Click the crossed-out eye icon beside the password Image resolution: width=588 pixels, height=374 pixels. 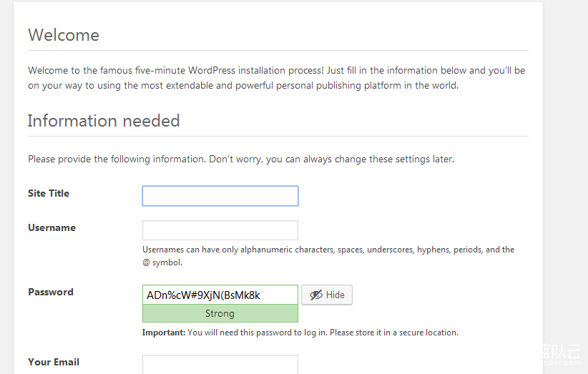(315, 295)
